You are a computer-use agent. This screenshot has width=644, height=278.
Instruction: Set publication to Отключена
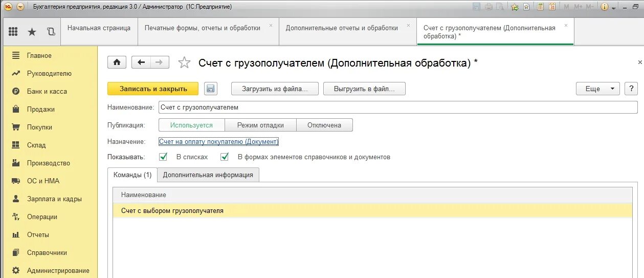tap(324, 125)
